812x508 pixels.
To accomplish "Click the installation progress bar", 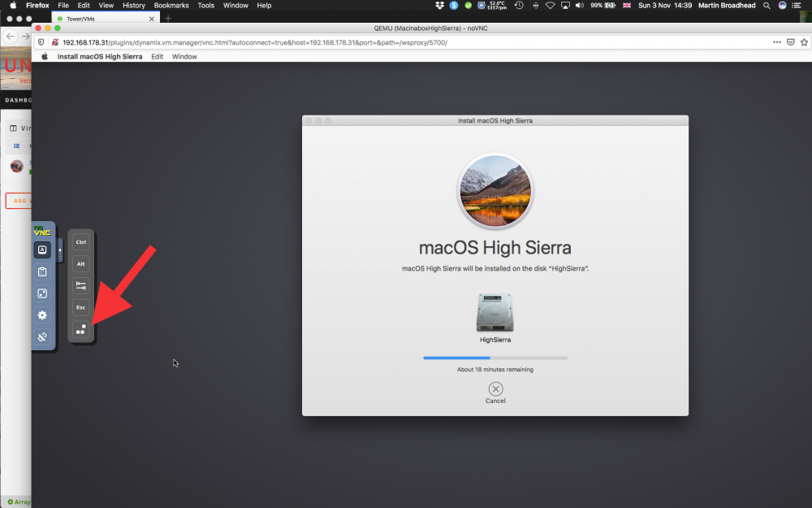I will (x=495, y=358).
